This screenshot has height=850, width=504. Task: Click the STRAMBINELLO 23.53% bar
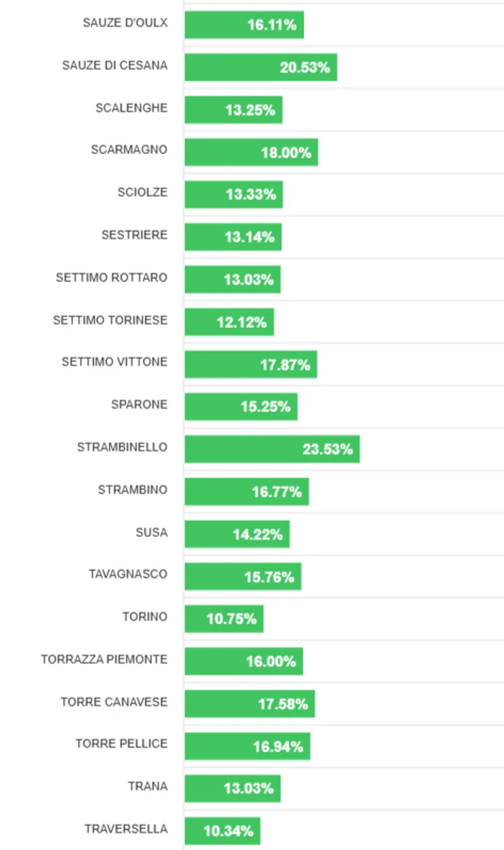(x=272, y=449)
